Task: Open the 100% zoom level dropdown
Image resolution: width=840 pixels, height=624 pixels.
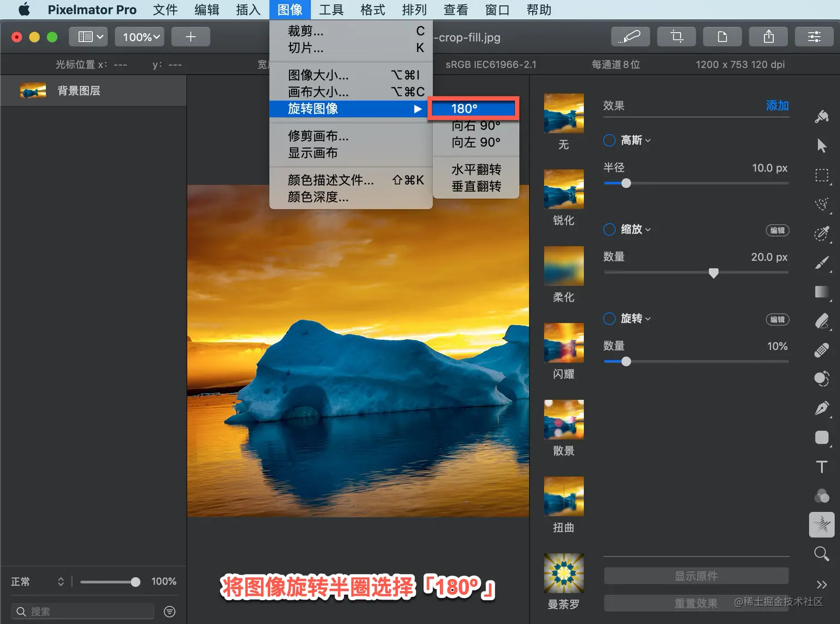Action: (x=140, y=37)
